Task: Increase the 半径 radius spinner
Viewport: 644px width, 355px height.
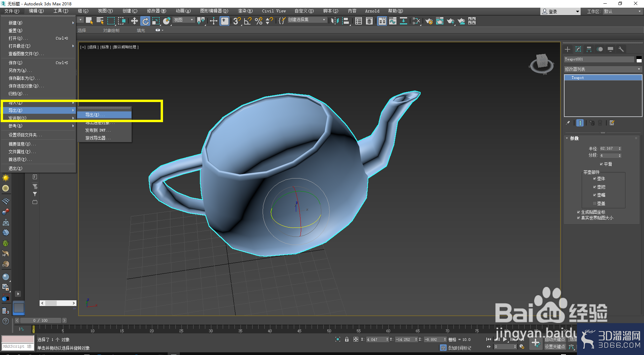Action: point(620,147)
